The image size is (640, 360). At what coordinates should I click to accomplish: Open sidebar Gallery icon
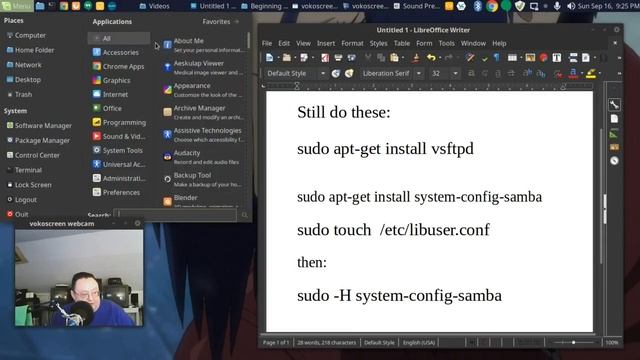tap(614, 147)
